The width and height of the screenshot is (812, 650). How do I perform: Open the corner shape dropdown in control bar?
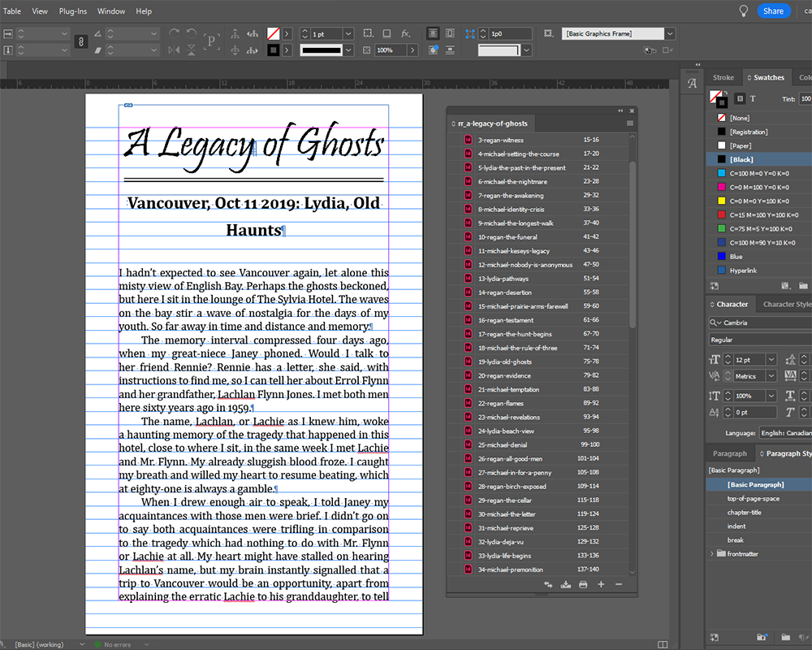point(527,50)
